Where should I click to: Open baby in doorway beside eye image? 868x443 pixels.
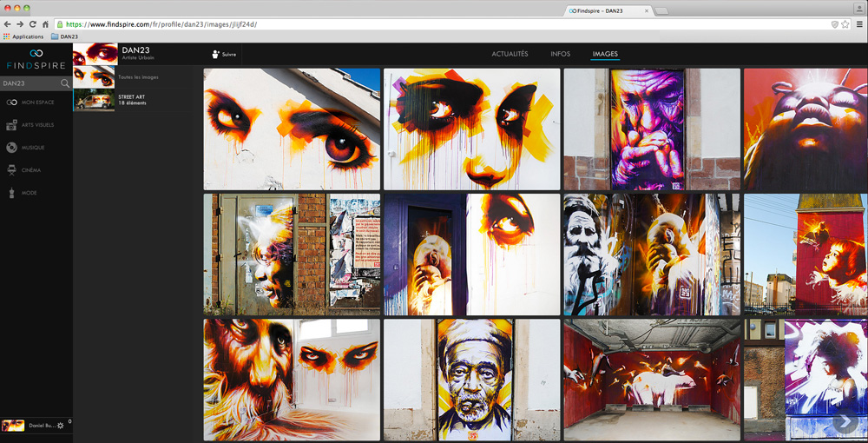pos(471,255)
